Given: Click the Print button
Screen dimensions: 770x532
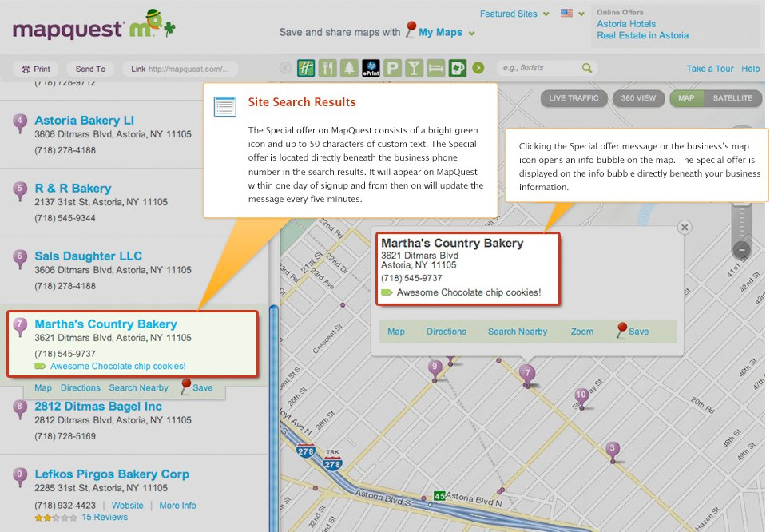Looking at the screenshot, I should 35,69.
